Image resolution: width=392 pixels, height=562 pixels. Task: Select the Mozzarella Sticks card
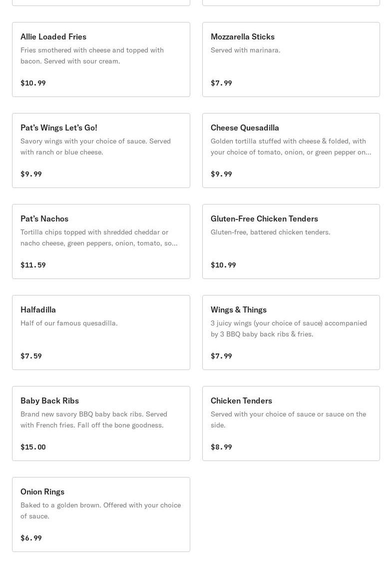(x=291, y=59)
